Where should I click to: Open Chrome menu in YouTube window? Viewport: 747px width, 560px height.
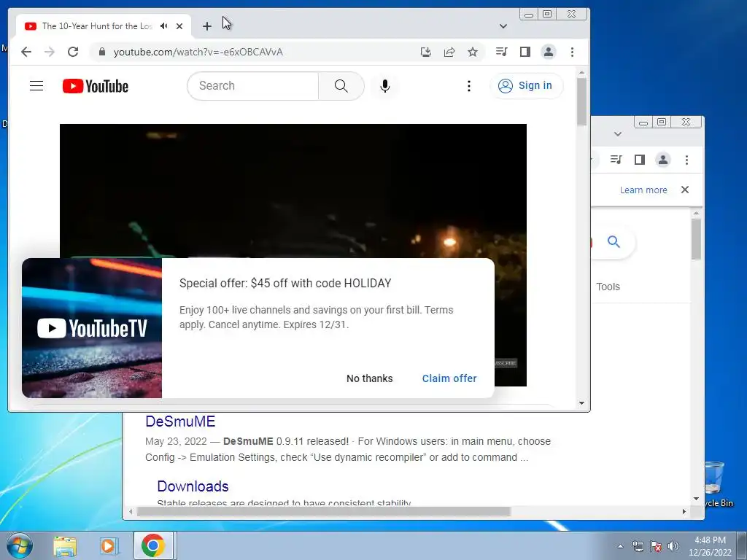[572, 52]
